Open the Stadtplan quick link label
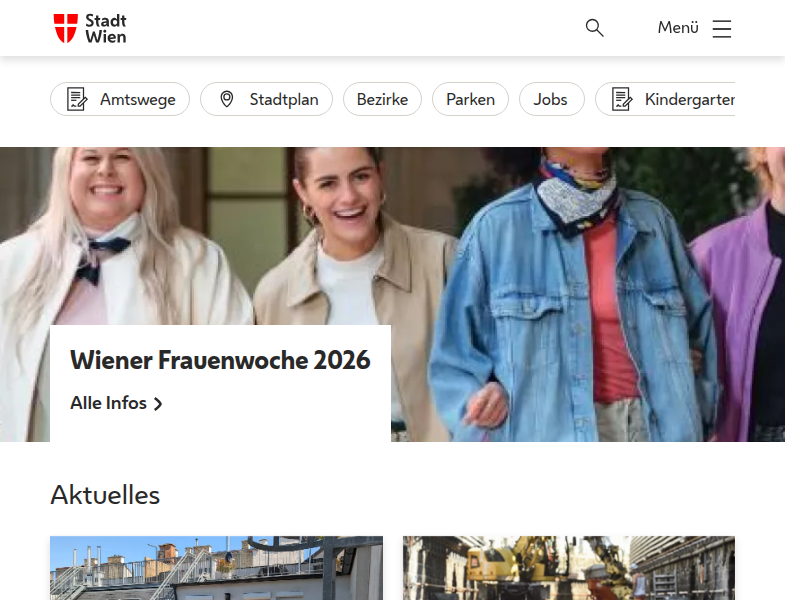 click(284, 99)
